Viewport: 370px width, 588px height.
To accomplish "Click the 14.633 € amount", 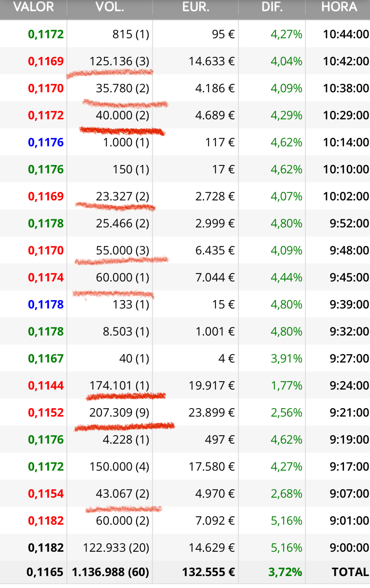I will pos(212,61).
